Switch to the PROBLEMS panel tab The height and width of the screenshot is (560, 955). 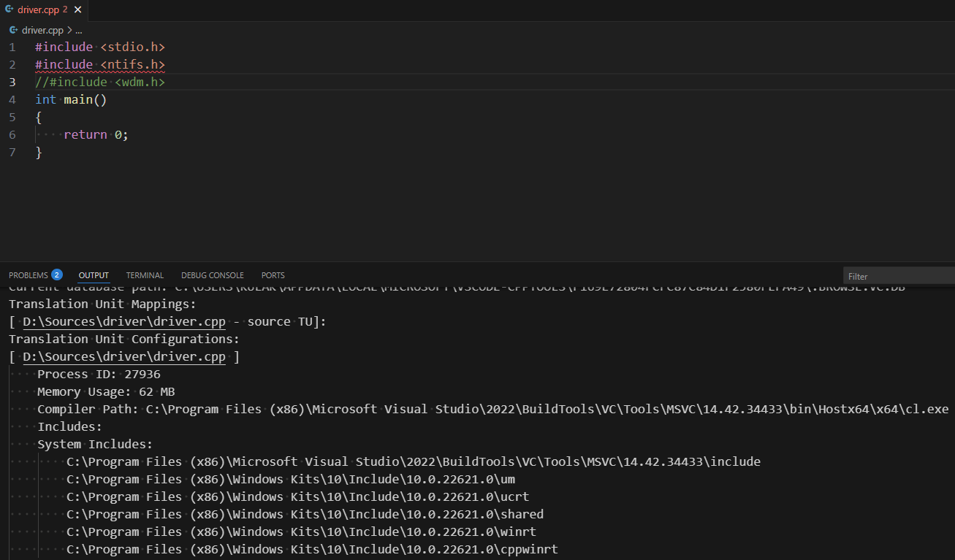coord(28,275)
